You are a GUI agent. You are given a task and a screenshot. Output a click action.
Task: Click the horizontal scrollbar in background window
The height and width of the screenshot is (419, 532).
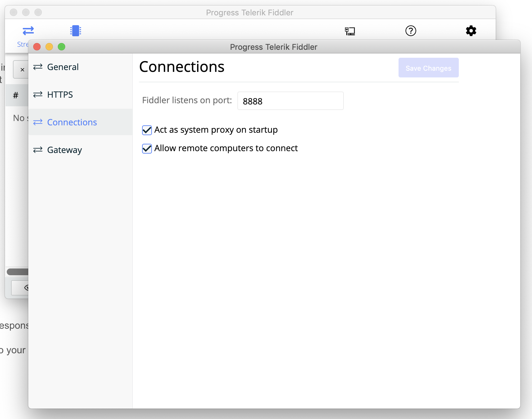(x=18, y=272)
